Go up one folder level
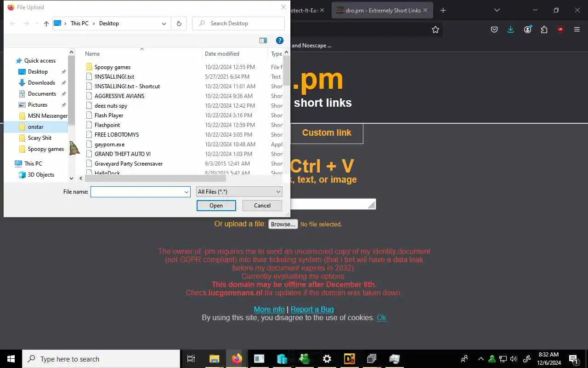The width and height of the screenshot is (588, 368). pyautogui.click(x=46, y=23)
